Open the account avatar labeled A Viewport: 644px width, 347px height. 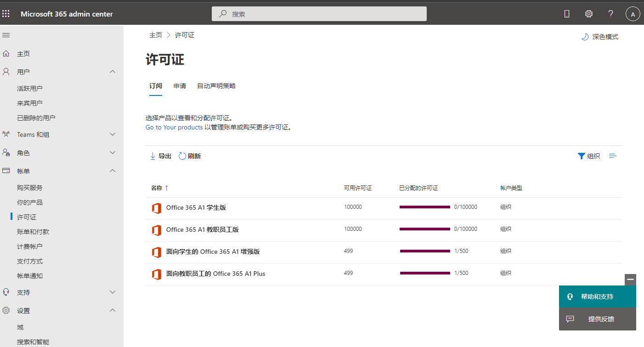point(633,14)
